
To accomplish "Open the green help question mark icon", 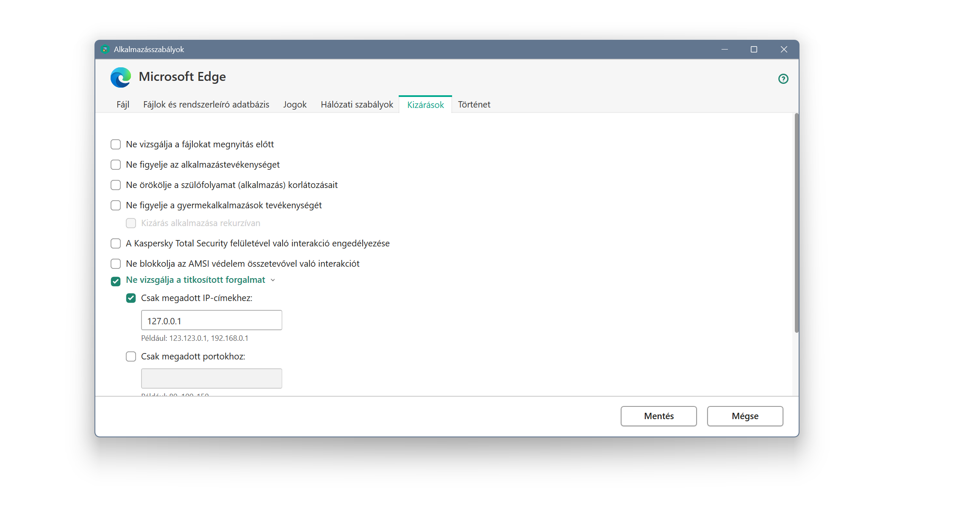I will coord(783,79).
